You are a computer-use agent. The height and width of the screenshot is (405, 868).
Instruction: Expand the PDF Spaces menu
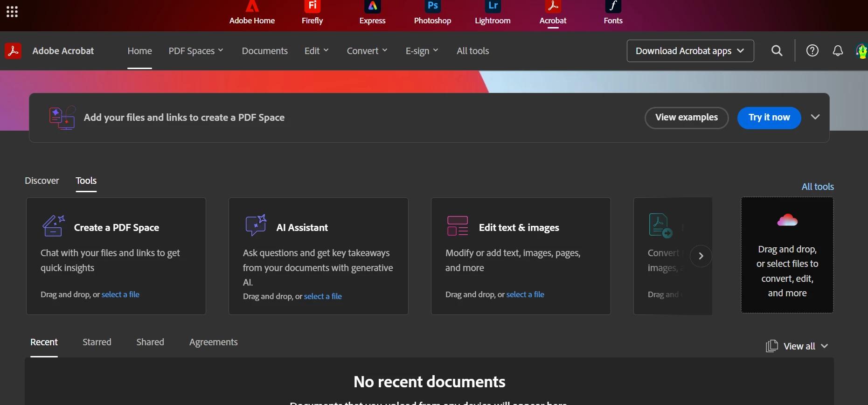pyautogui.click(x=196, y=51)
